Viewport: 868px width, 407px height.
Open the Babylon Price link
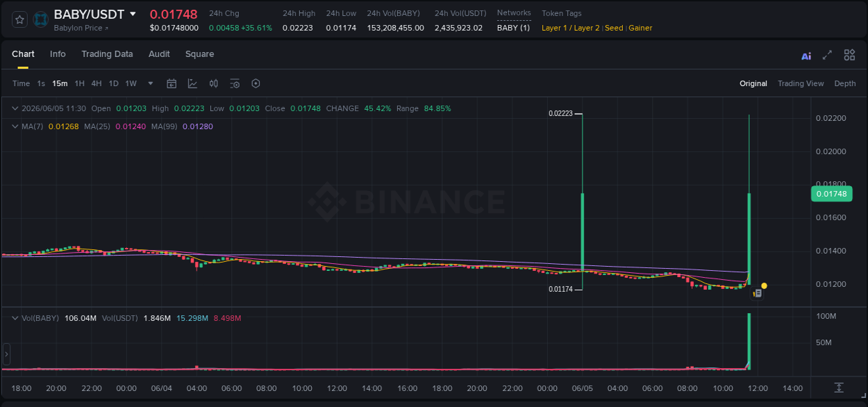[x=81, y=28]
